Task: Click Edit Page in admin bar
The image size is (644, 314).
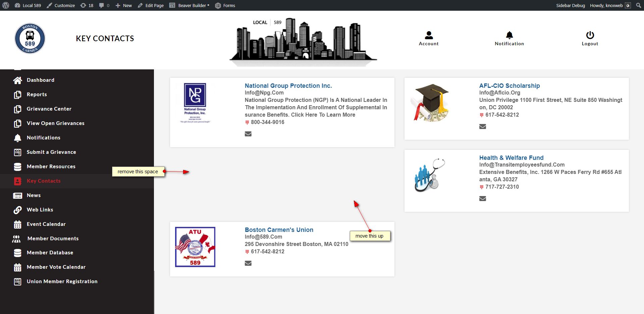Action: pyautogui.click(x=151, y=5)
